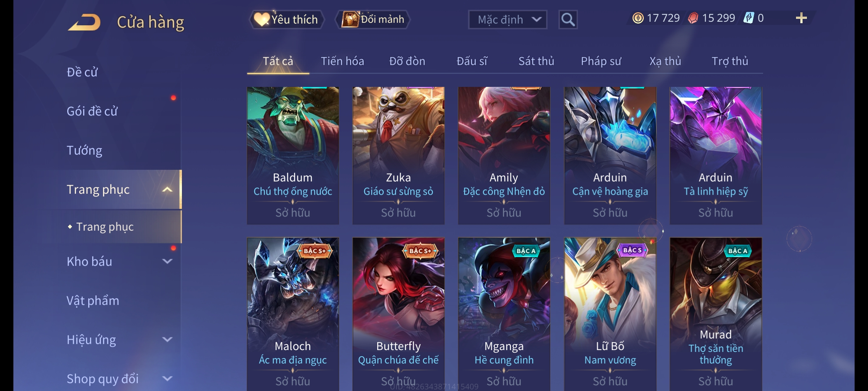Click the blue voucher currency icon
868x391 pixels.
point(748,18)
